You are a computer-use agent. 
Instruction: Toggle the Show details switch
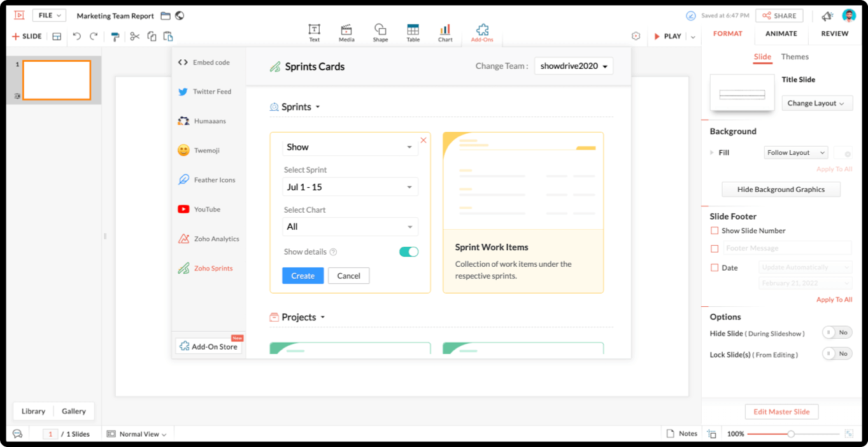pyautogui.click(x=409, y=252)
